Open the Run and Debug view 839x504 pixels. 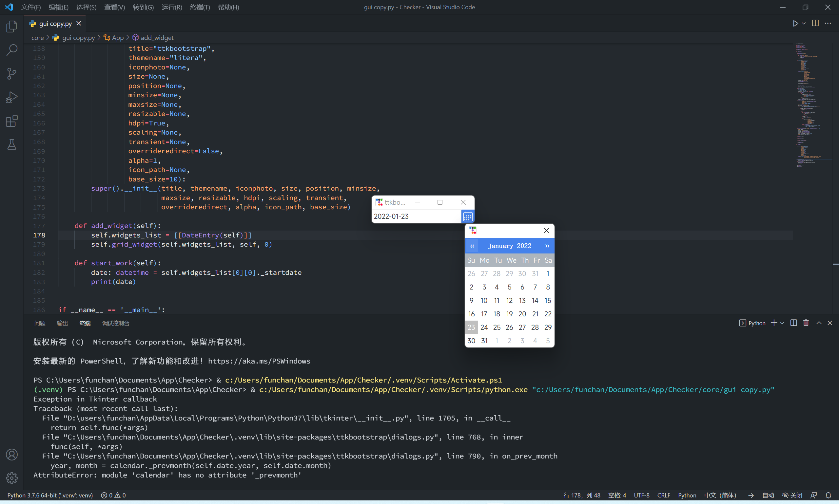[x=12, y=98]
